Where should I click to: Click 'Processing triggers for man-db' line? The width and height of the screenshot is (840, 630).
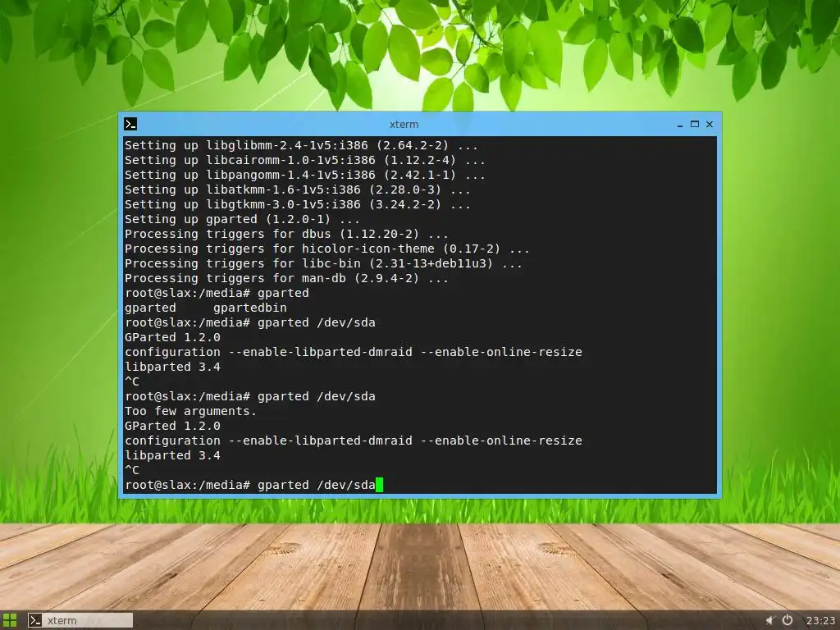(x=286, y=278)
